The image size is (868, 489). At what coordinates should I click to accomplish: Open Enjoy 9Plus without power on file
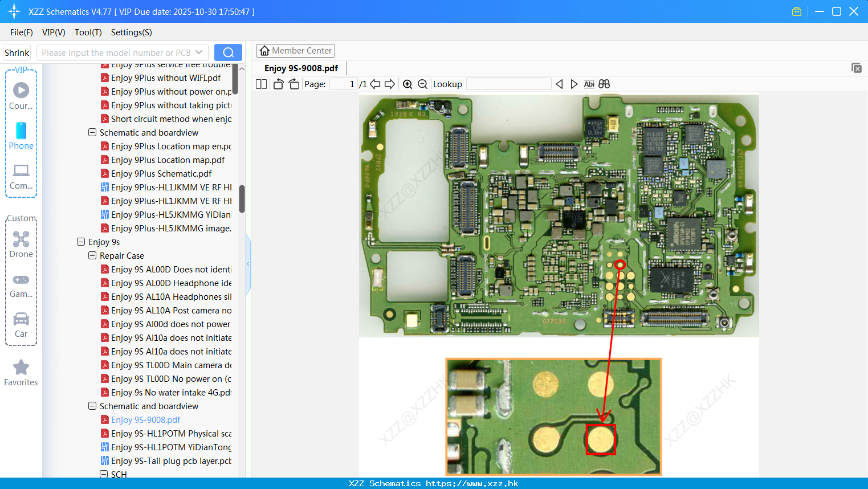point(166,91)
